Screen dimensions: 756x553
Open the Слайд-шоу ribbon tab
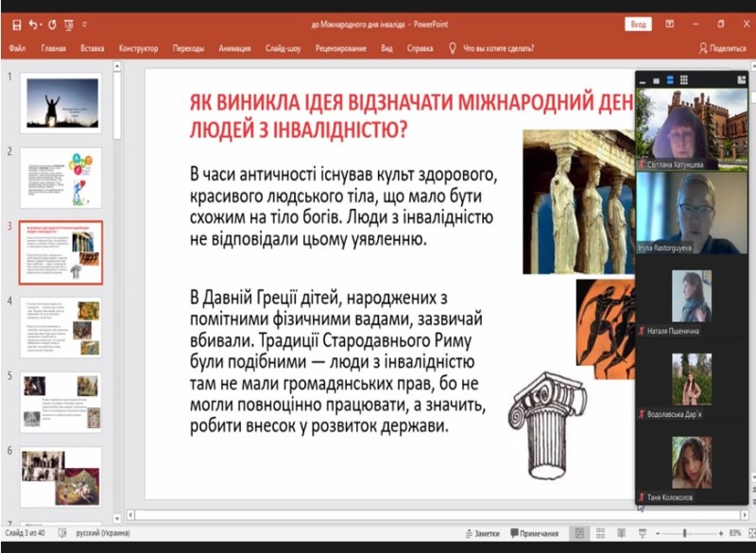click(x=283, y=48)
